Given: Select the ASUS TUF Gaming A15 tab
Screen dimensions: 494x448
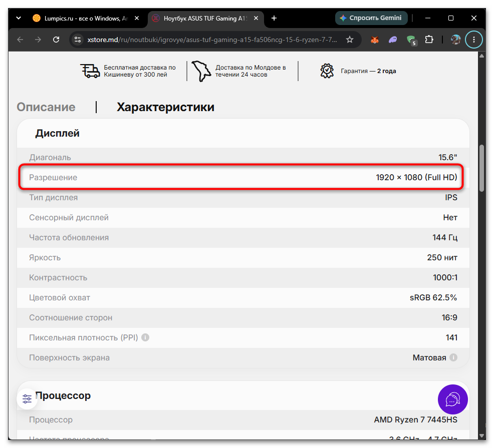Looking at the screenshot, I should [205, 18].
